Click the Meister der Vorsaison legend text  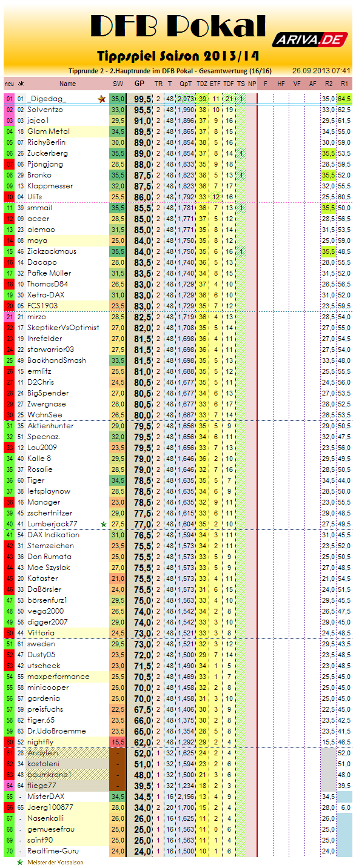(x=55, y=862)
